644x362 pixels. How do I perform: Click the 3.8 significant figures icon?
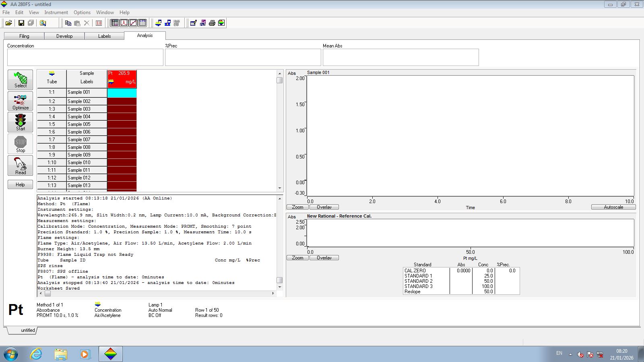click(98, 23)
